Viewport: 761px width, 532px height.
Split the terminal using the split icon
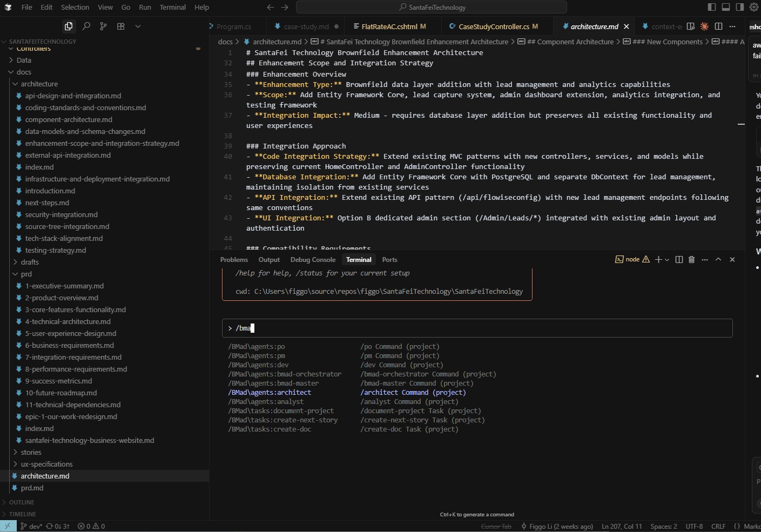pos(679,260)
